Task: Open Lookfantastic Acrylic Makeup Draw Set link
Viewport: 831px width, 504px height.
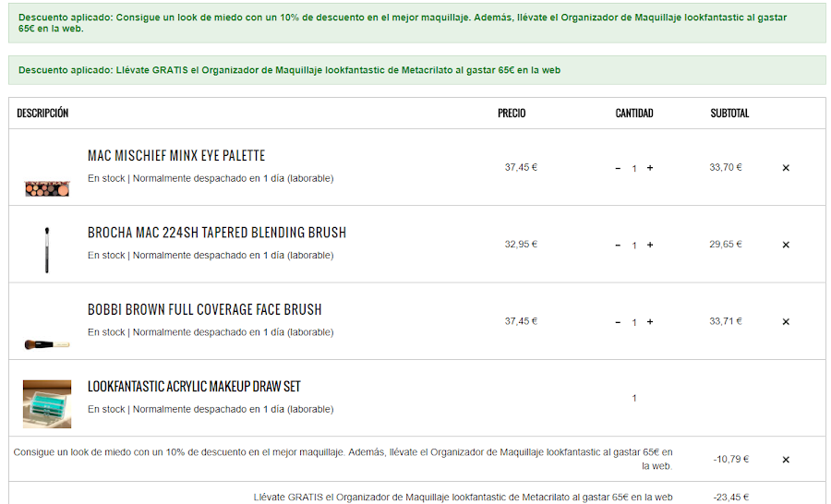Action: (x=194, y=387)
